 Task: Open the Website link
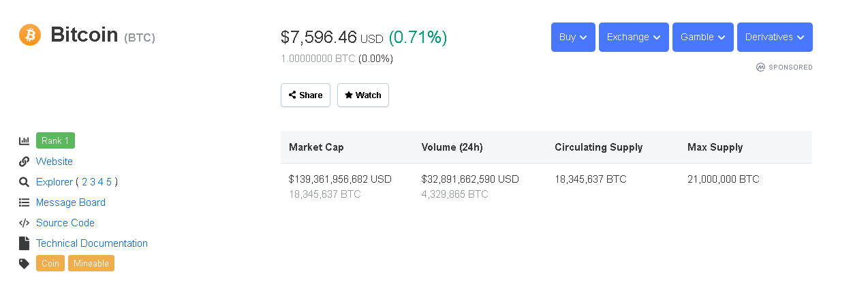point(55,162)
